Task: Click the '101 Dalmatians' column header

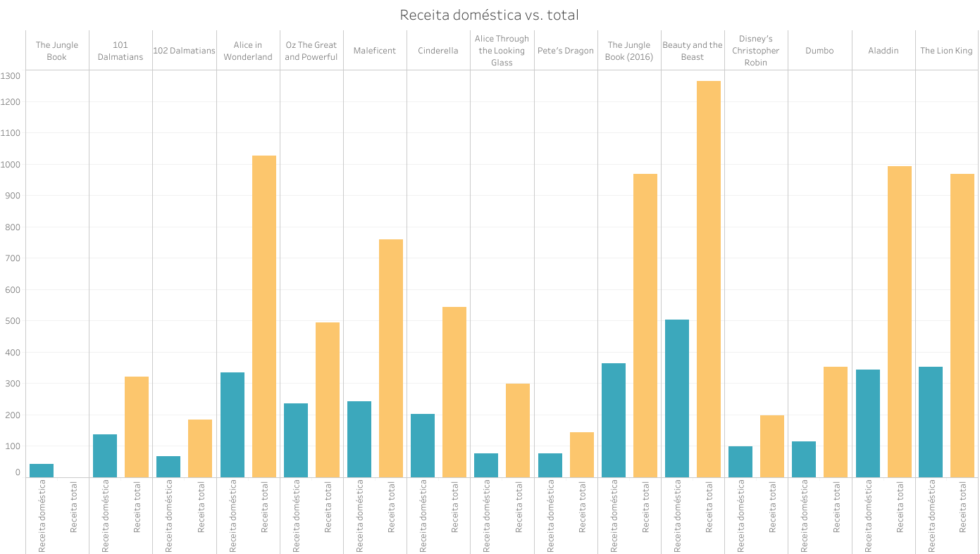Action: pyautogui.click(x=120, y=51)
